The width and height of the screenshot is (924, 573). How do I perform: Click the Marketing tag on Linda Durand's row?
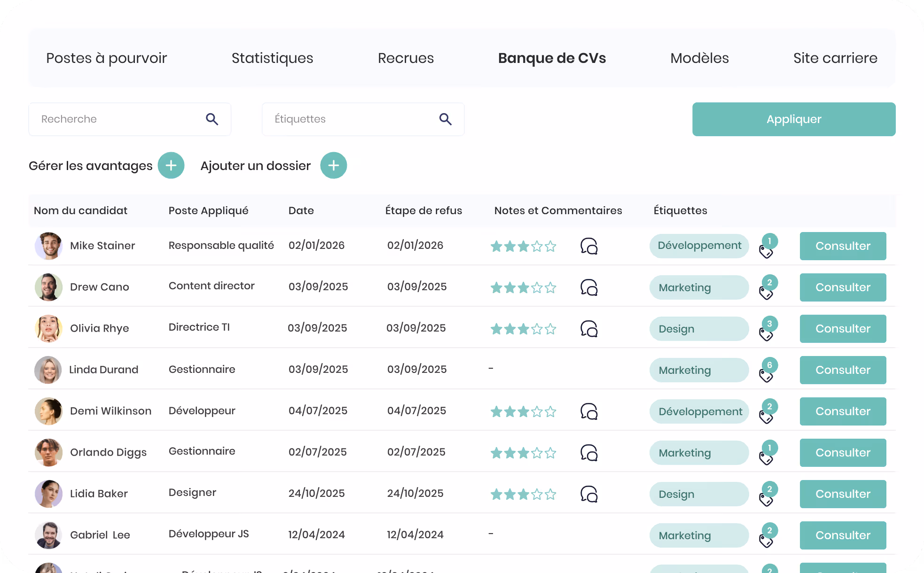699,370
